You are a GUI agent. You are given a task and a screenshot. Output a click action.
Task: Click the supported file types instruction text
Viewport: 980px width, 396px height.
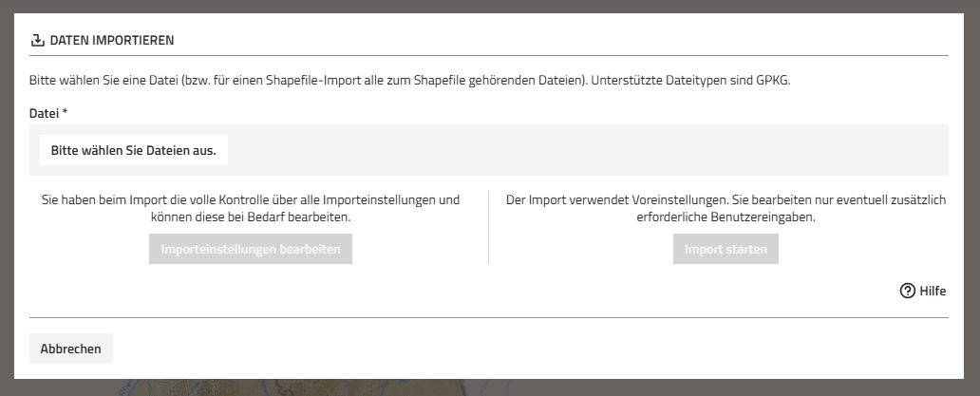(408, 81)
